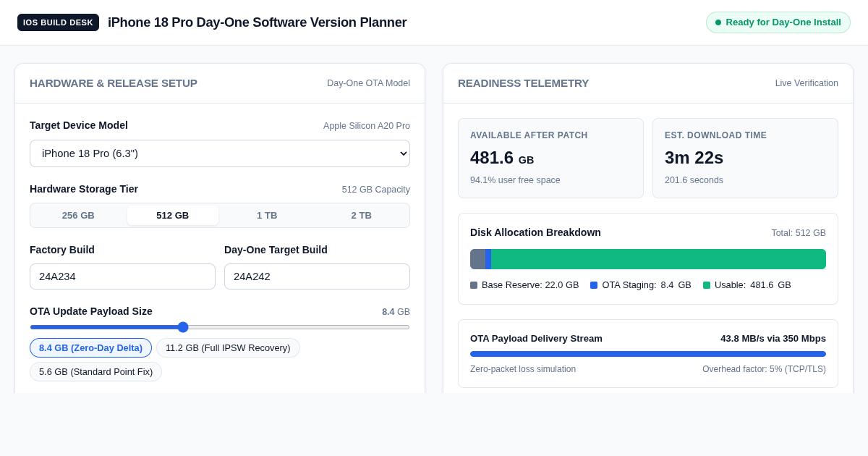Click the Readiness Telemetry panel heading

pos(523,83)
